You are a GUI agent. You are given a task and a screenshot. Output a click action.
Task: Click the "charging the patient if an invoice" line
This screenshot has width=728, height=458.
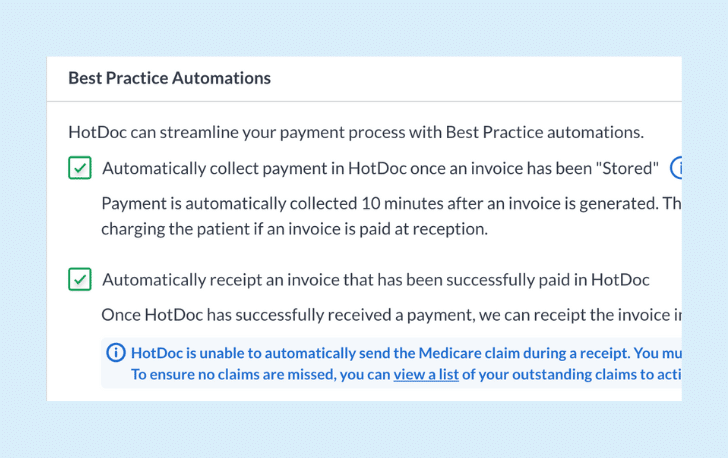pos(294,229)
